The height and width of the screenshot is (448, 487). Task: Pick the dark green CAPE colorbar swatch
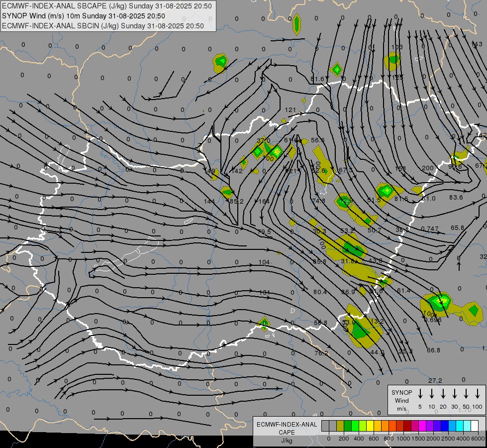348,426
